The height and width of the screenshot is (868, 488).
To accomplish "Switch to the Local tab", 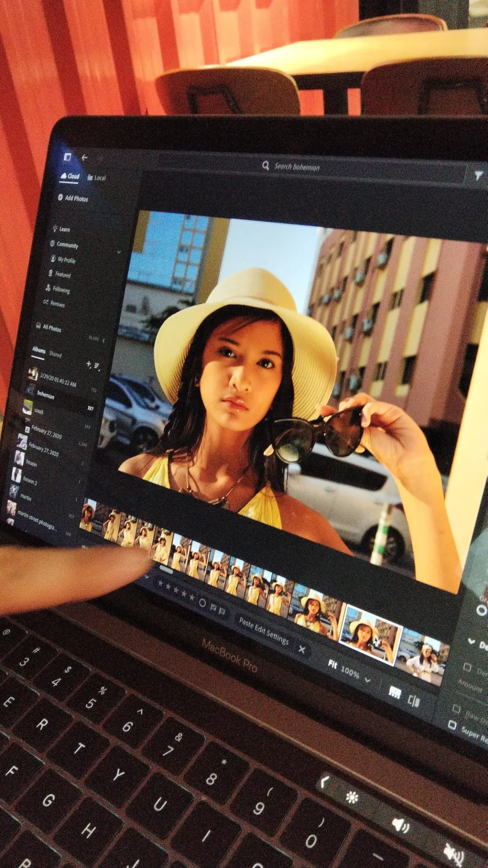I will point(97,177).
